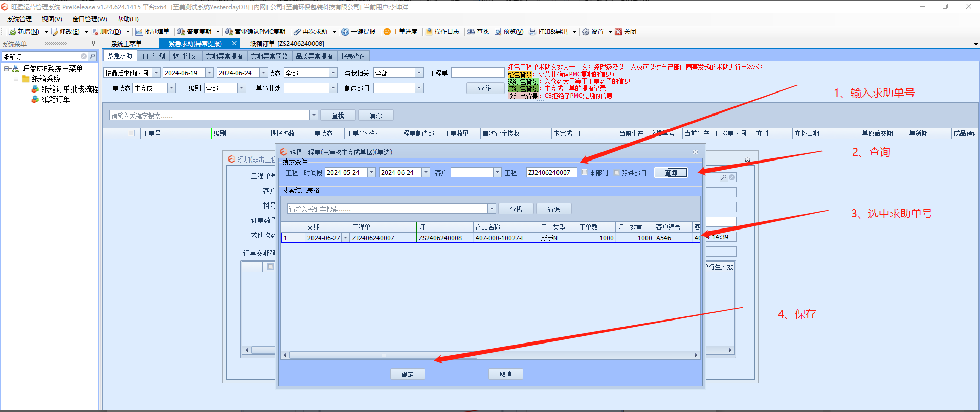Image resolution: width=980 pixels, height=412 pixels.
Task: Switch to 品质异常提报 tab
Action: 314,56
